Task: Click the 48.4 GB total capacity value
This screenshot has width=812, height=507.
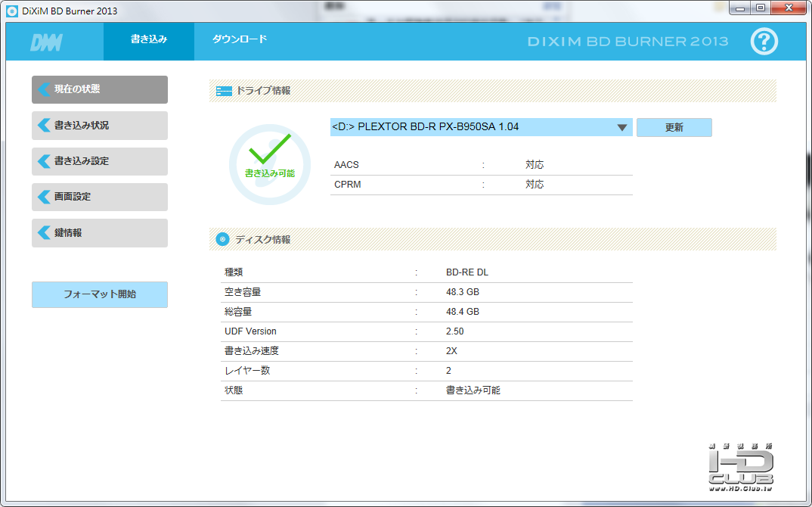Action: pyautogui.click(x=463, y=312)
